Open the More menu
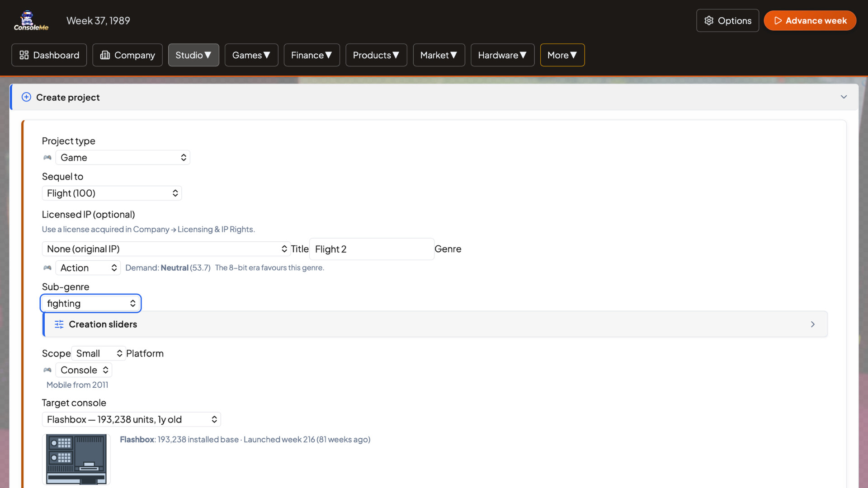868x488 pixels. pos(562,55)
